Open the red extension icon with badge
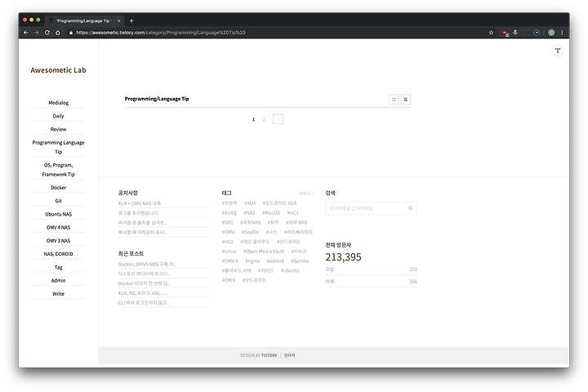Image resolution: width=588 pixels, height=392 pixels. click(505, 33)
